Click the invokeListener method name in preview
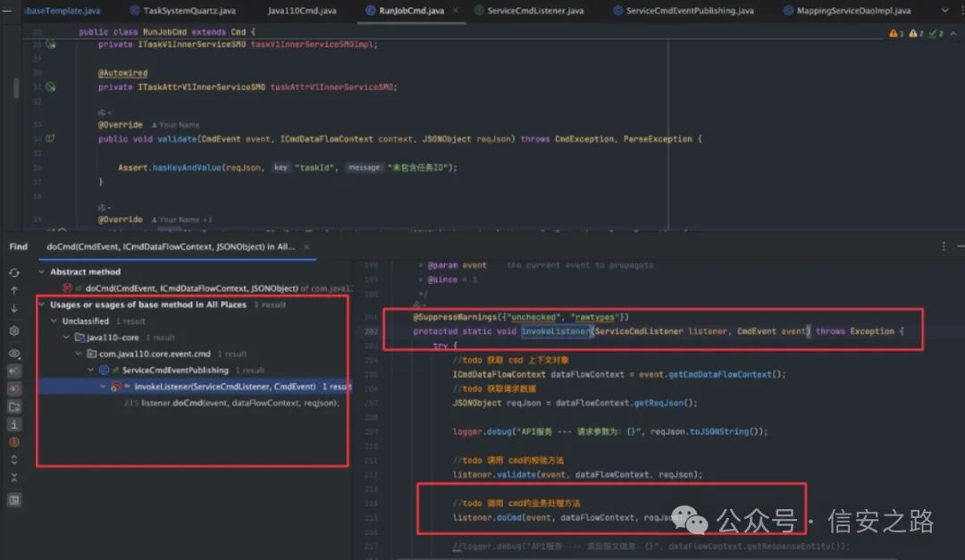This screenshot has width=965, height=560. point(555,331)
